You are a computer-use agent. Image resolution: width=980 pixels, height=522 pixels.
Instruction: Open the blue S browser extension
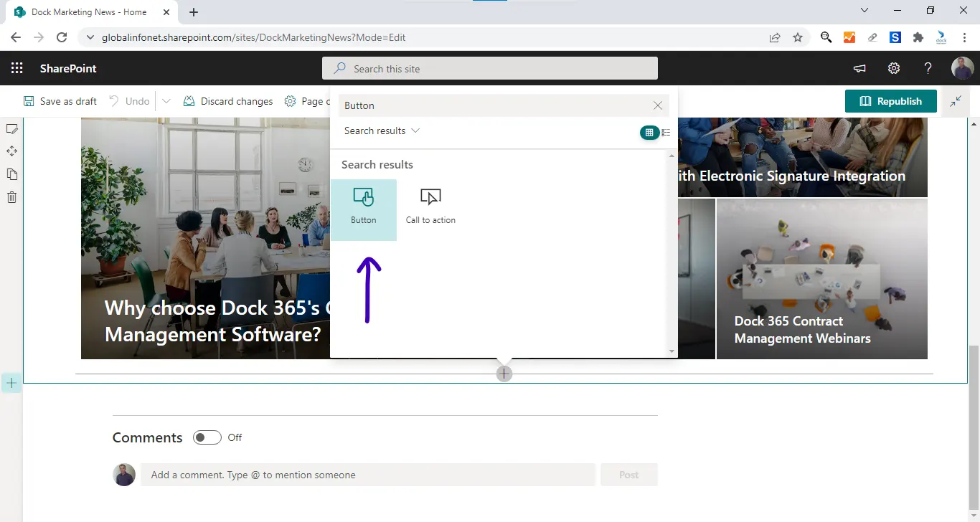(895, 37)
